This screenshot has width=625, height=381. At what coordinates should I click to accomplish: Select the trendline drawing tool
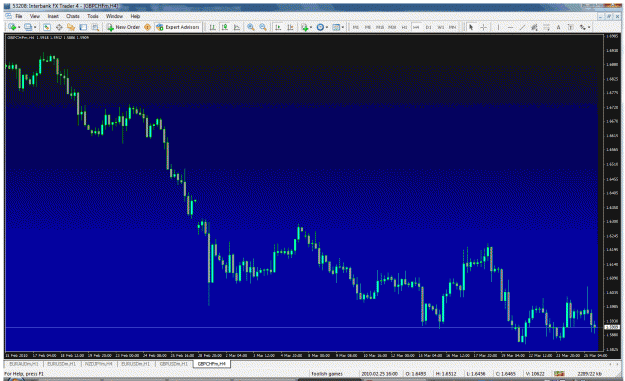pyautogui.click(x=522, y=27)
